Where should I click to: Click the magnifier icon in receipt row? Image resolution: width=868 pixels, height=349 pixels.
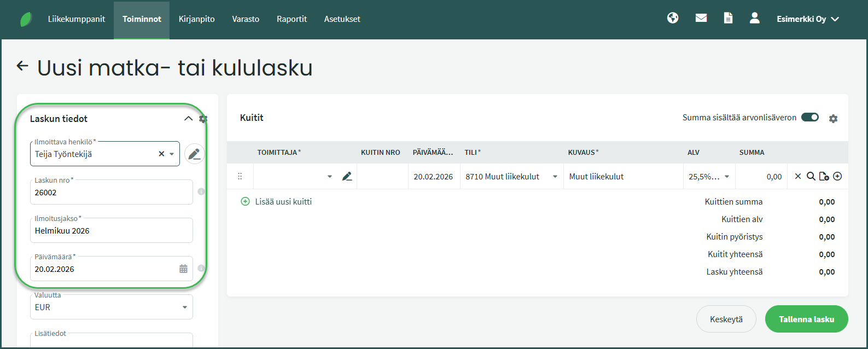point(811,176)
